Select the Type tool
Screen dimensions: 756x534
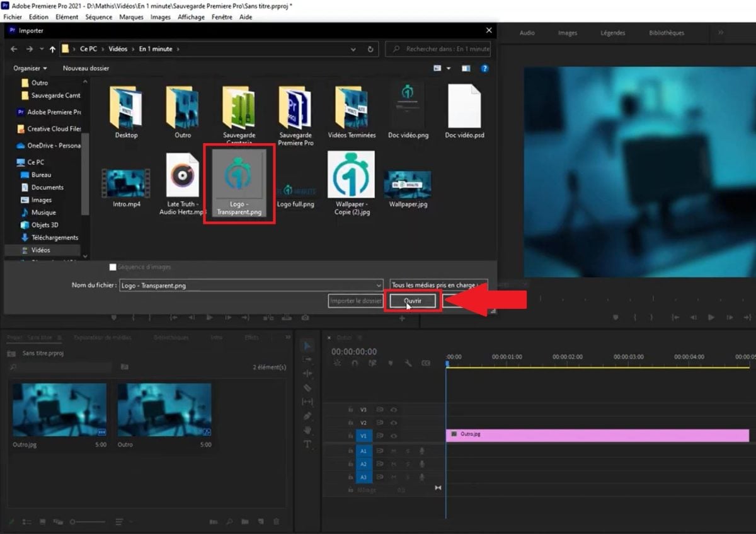(x=307, y=444)
